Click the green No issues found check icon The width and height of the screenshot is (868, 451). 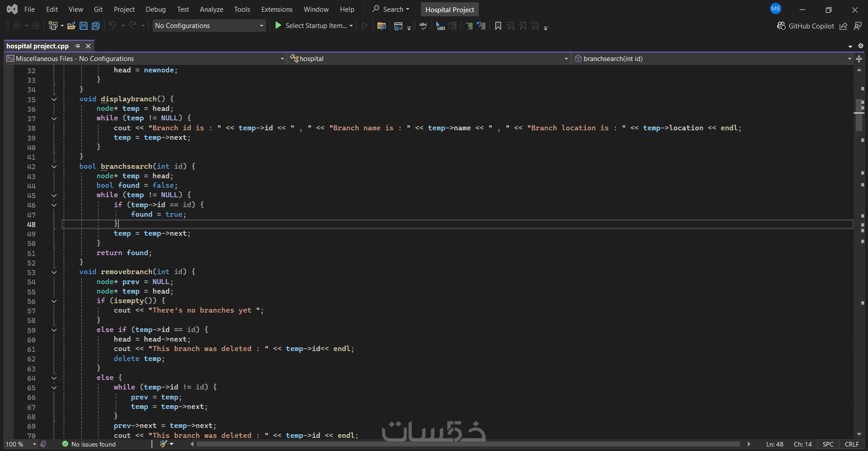(65, 444)
